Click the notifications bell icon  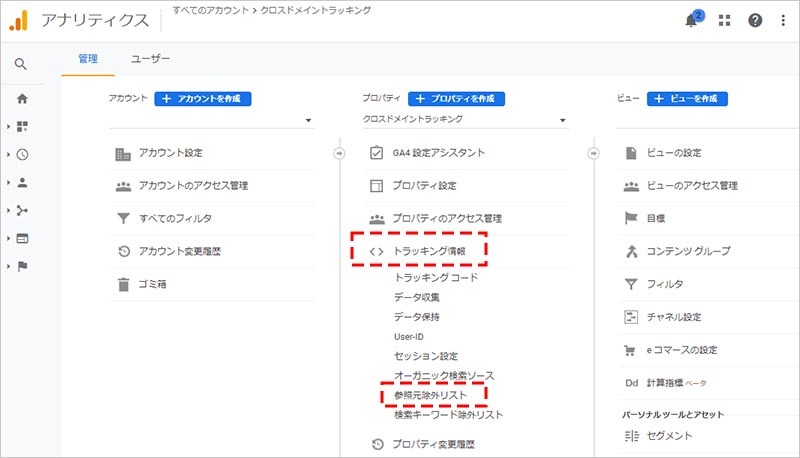[x=692, y=21]
